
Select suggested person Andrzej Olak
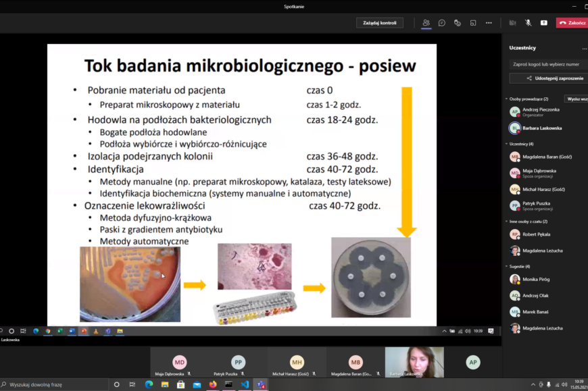545,296
